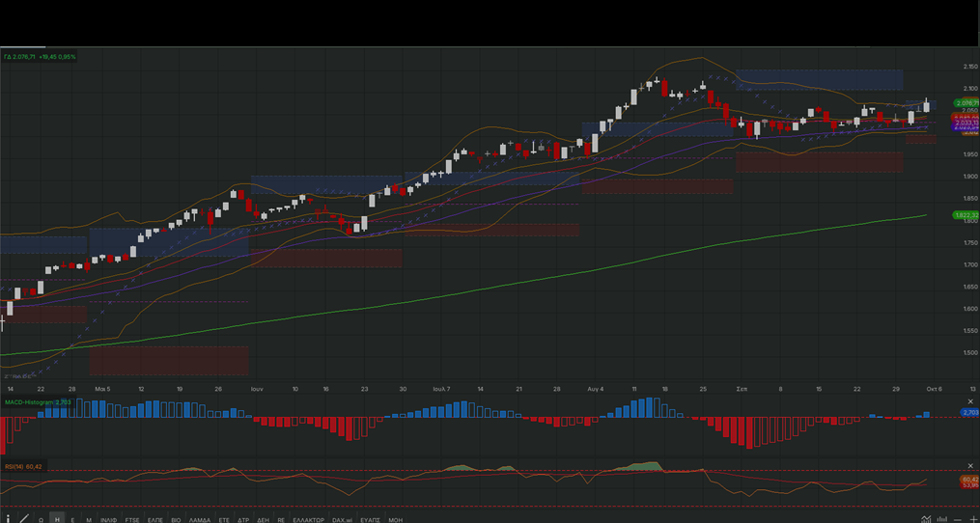Image resolution: width=980 pixels, height=523 pixels.
Task: Click the green 2.076,71 price tag
Action: (966, 102)
